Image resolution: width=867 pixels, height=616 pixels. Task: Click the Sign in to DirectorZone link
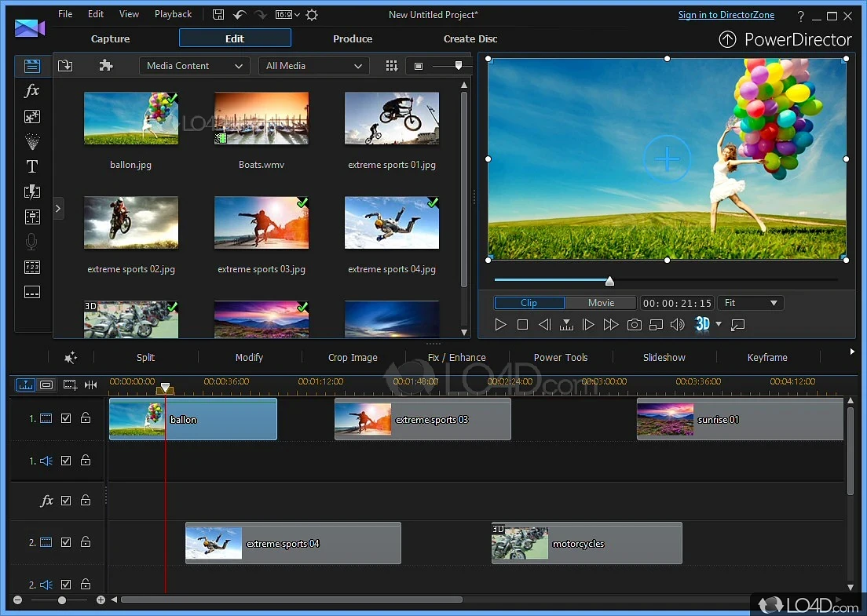pos(726,14)
